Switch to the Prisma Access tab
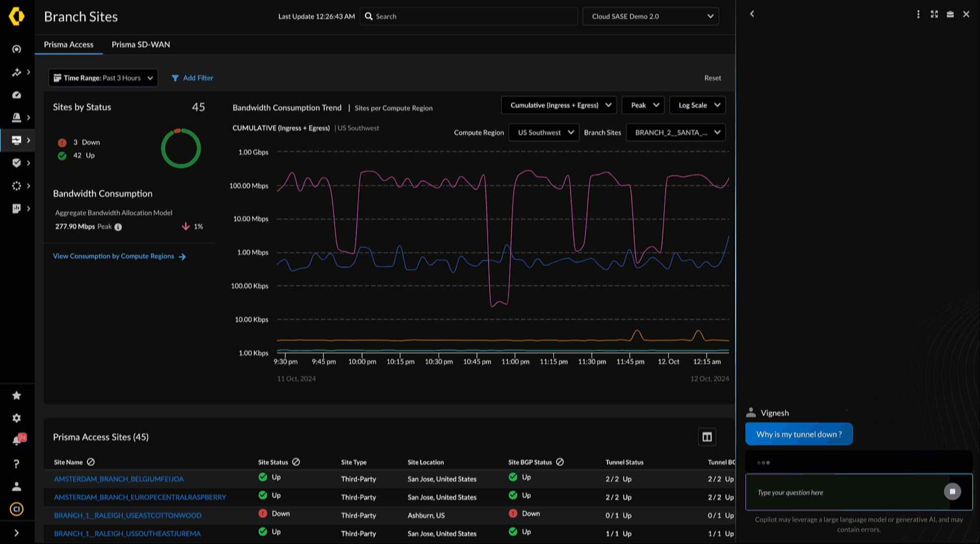The image size is (980, 544). coord(68,44)
